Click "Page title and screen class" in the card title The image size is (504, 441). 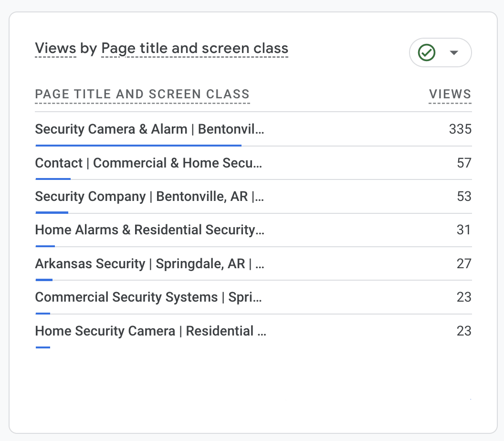[195, 49]
